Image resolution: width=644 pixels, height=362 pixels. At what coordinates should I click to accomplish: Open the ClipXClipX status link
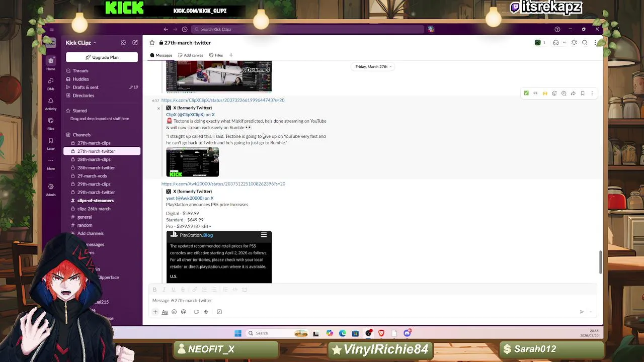(223, 100)
